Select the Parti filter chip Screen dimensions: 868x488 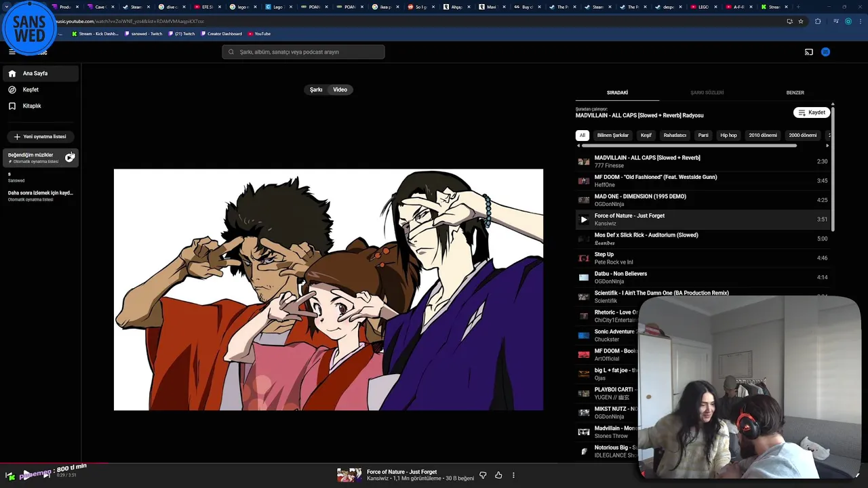(703, 135)
